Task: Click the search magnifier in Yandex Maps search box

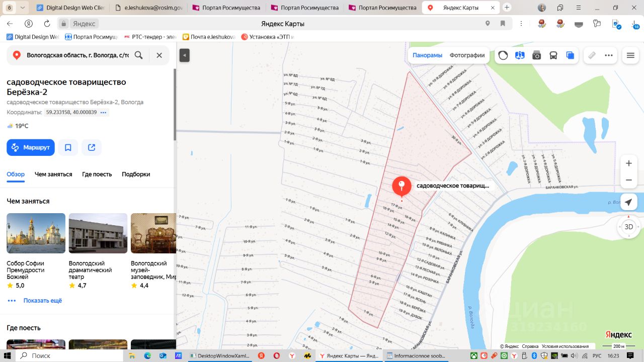Action: coord(139,55)
